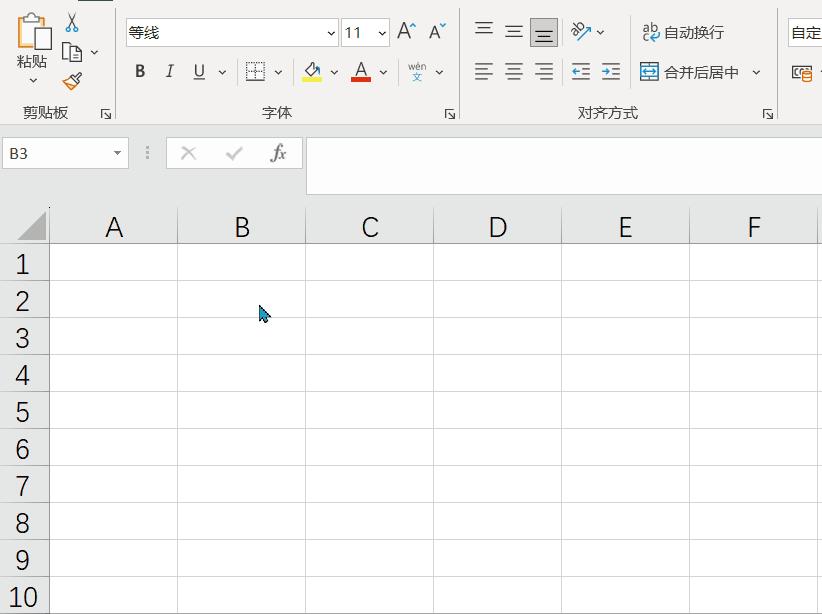Increase font size with large A
This screenshot has height=614, width=822.
tap(406, 31)
